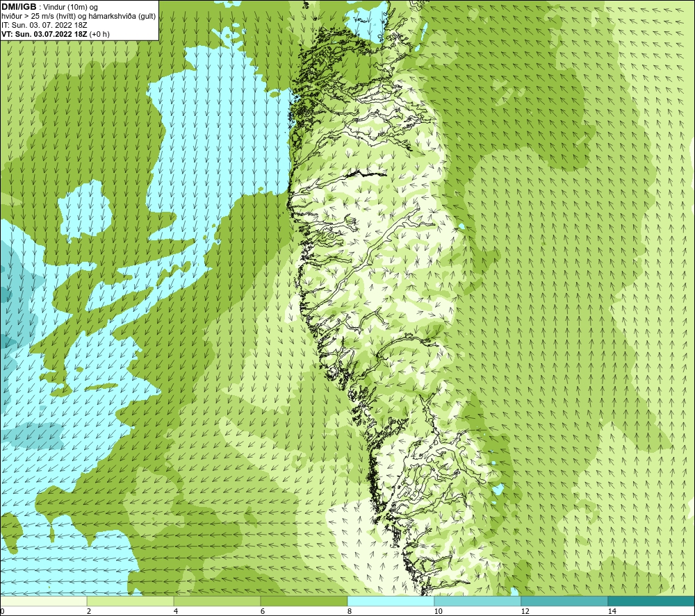Click the 6–8 m/s dark green legend swatch
This screenshot has width=695, height=616.
[304, 601]
